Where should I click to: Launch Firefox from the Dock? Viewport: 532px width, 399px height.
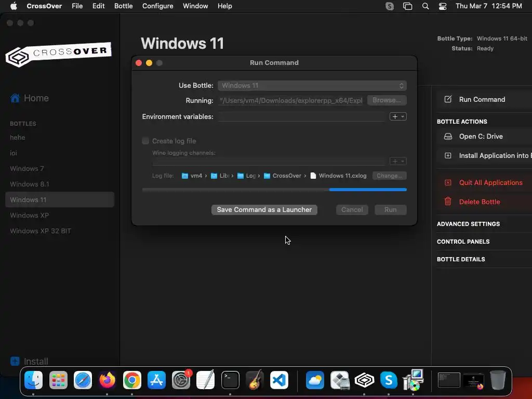[x=107, y=380]
